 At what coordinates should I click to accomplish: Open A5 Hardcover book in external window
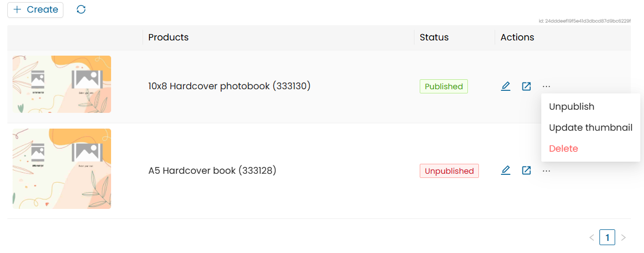coord(526,171)
